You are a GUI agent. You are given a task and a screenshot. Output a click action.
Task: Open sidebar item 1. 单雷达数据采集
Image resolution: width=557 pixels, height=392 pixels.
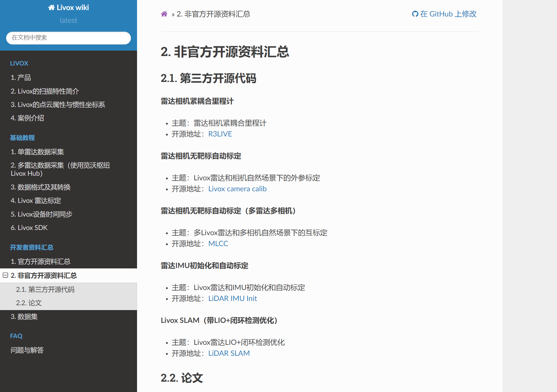point(69,152)
